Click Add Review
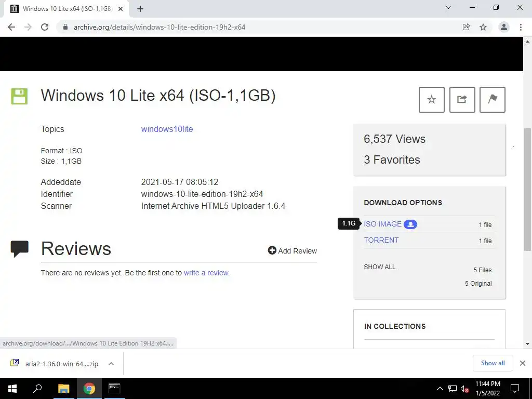Screen dimensions: 532x399 click(292, 251)
